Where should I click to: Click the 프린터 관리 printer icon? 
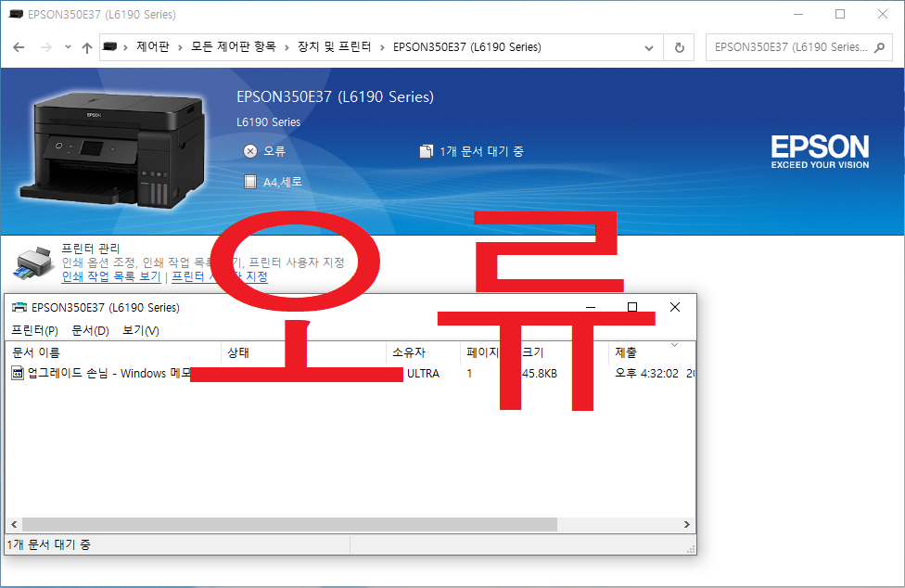click(x=32, y=264)
